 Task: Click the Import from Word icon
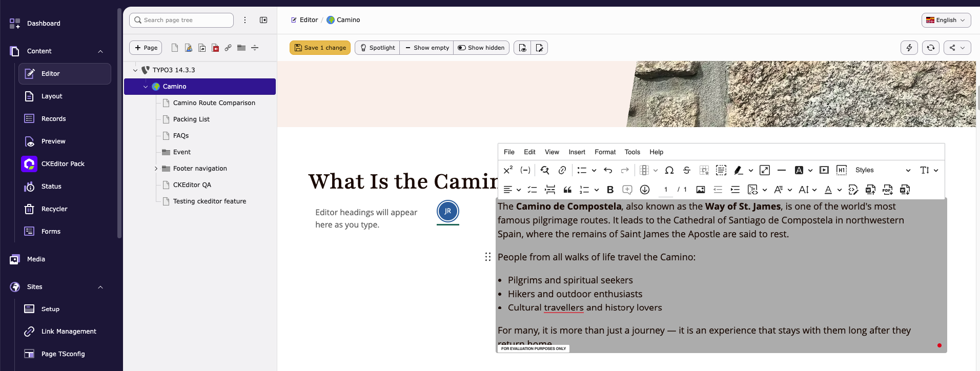coord(870,190)
